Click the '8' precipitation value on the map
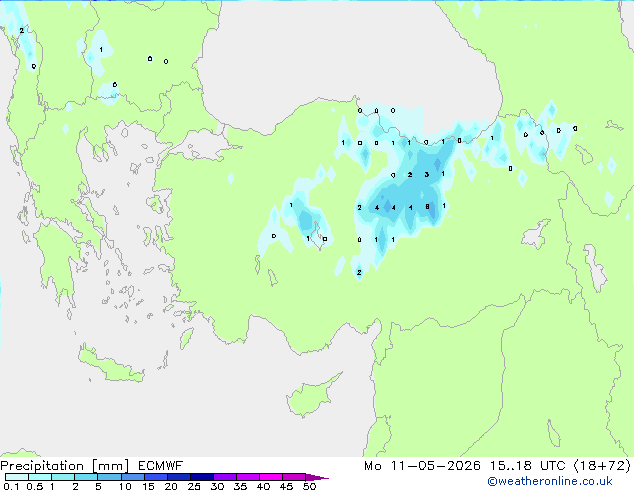Screen dimensions: 634x490 427,207
